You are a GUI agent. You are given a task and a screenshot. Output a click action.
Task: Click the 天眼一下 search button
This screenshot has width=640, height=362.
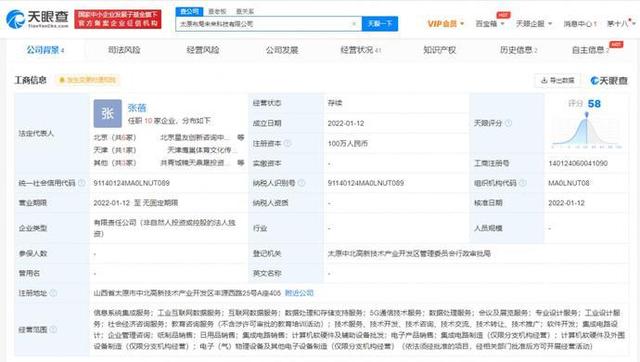380,24
